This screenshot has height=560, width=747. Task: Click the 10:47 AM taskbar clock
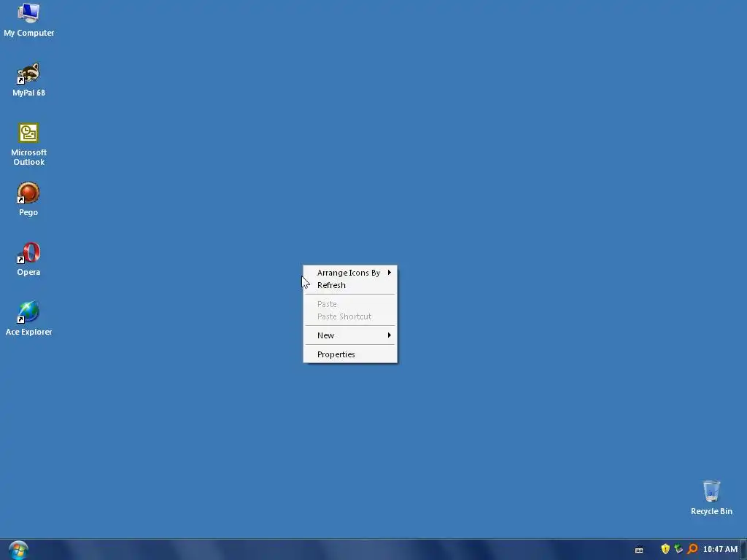(720, 549)
